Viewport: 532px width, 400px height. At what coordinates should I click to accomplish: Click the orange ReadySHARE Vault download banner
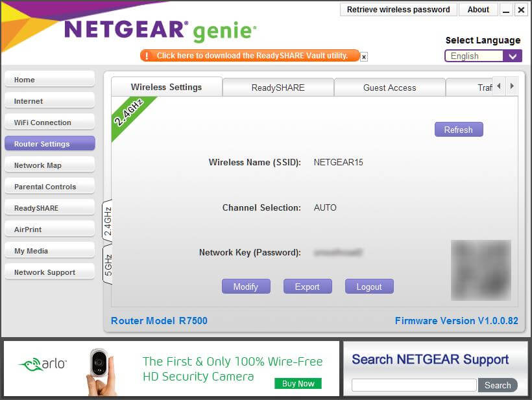(x=250, y=56)
